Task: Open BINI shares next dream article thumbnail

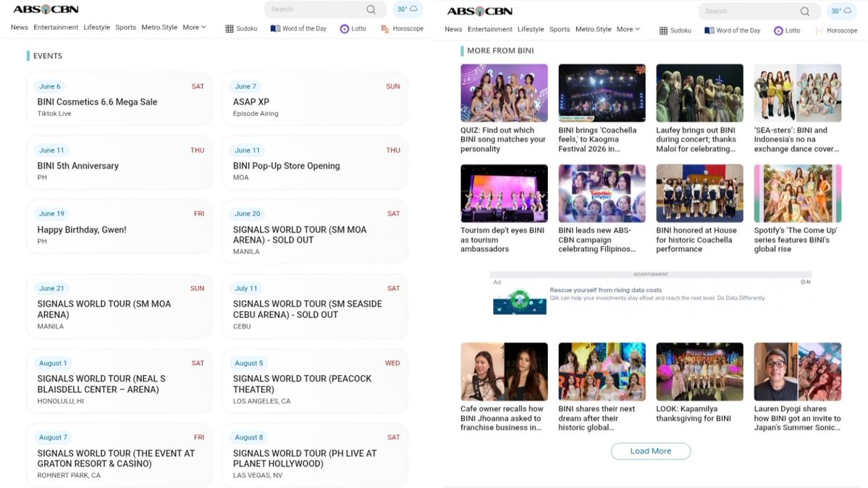Action: (602, 371)
